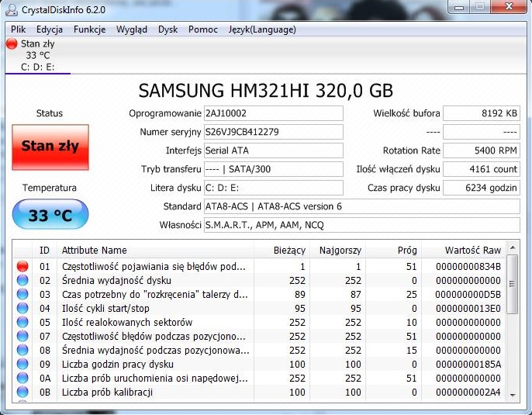Click the blue status icon of attribute 03
Screen dimensions: 532x415
[22, 294]
